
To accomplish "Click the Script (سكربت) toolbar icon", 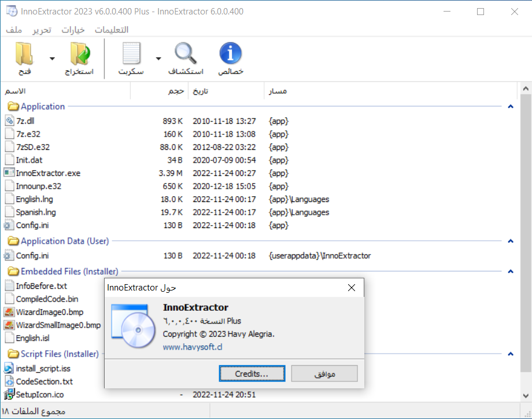I will [131, 53].
